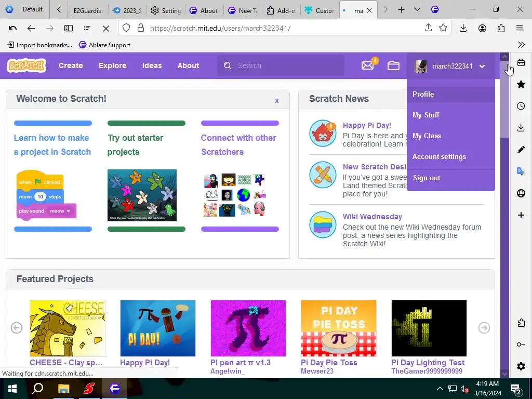Click the browser URL address bar
Viewport: 532px width, 399px height.
285,28
